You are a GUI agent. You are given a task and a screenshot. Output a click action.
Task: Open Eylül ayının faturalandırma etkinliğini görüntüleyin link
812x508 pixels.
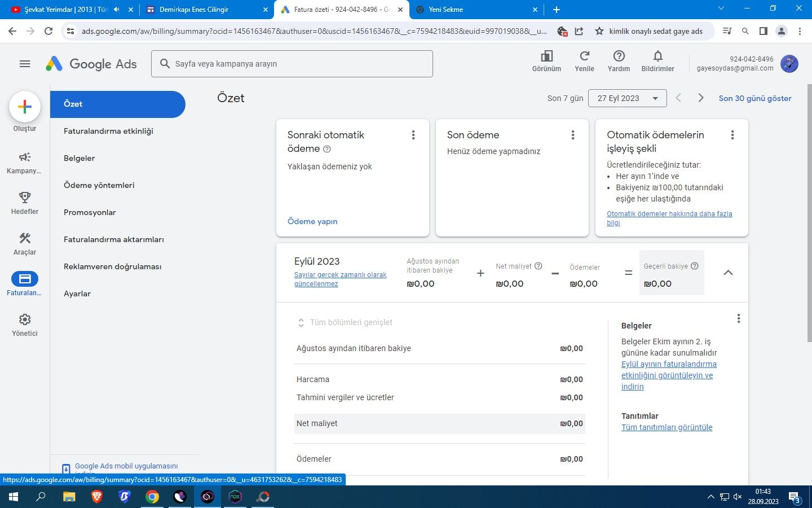coord(669,375)
